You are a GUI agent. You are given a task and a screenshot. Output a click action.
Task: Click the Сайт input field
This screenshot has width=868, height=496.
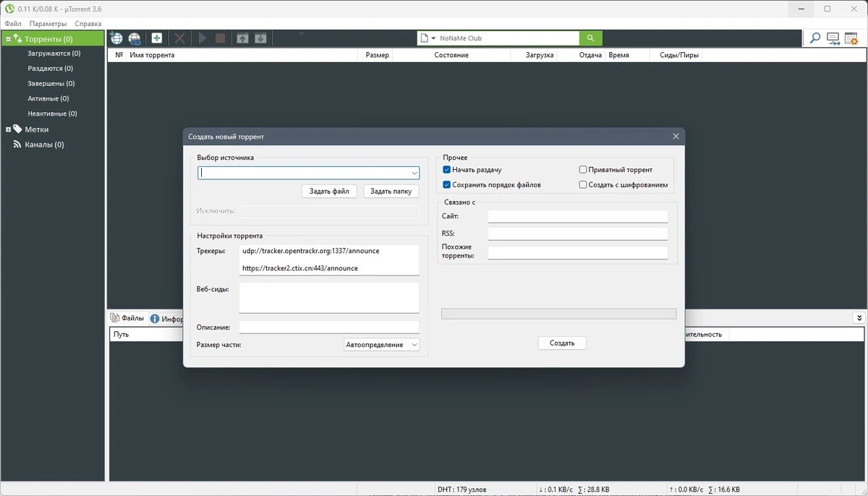577,216
